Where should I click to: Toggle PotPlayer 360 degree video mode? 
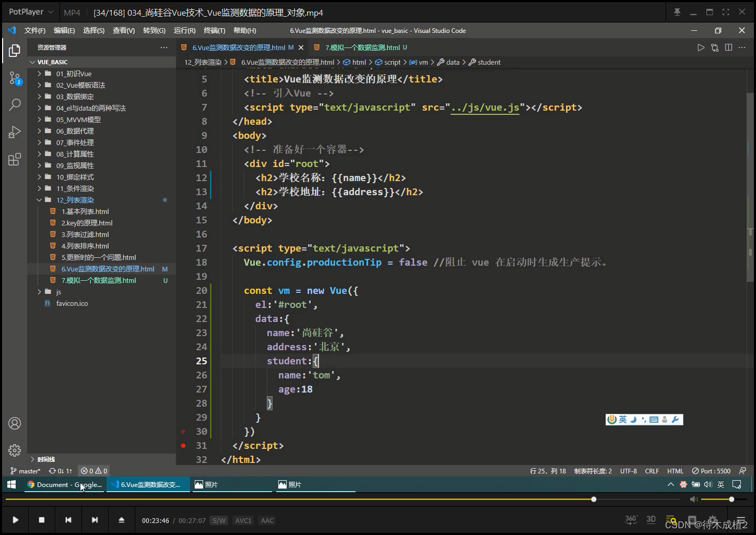coord(631,519)
